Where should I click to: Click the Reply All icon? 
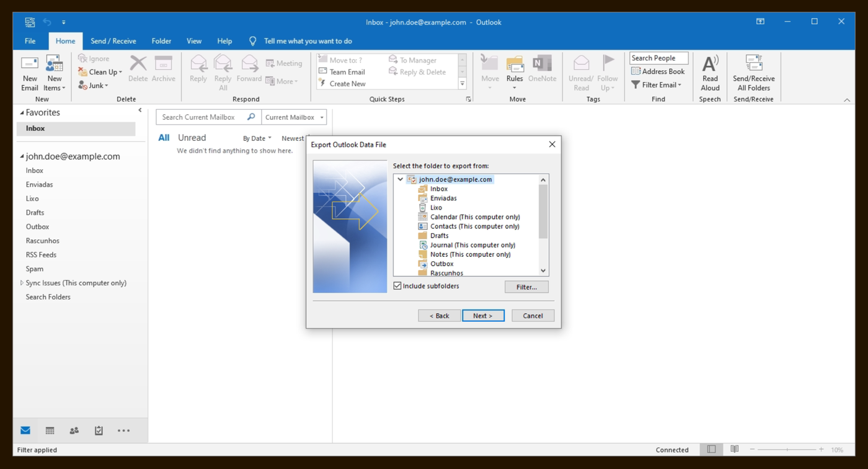[223, 73]
